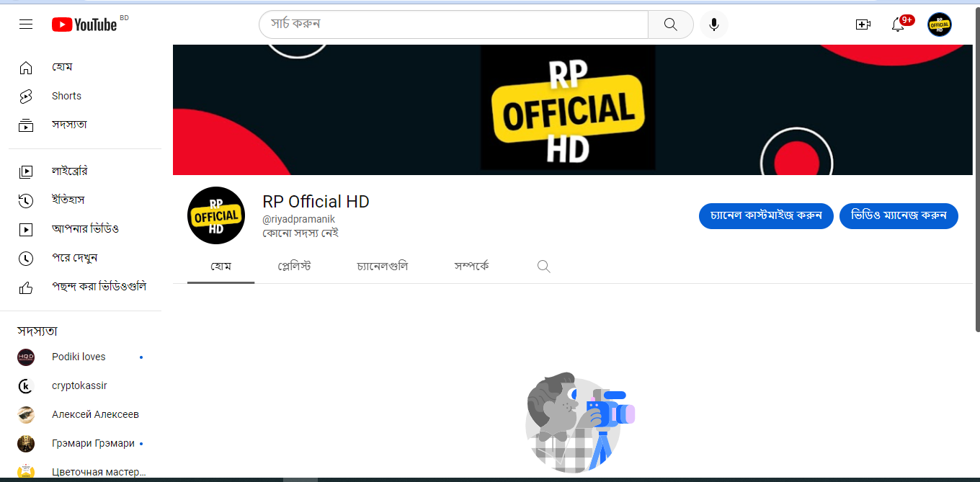Click the search magnifier button
This screenshot has width=980, height=482.
[x=670, y=24]
